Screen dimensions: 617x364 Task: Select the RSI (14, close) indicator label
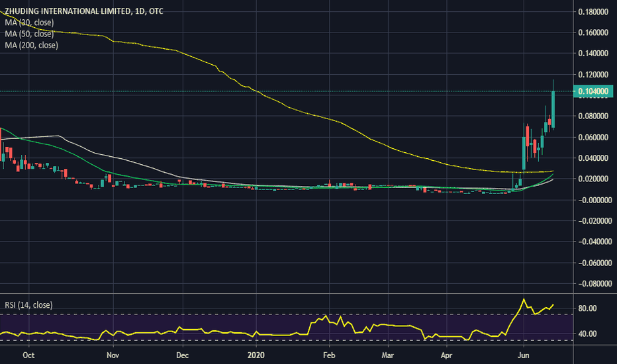[28, 305]
